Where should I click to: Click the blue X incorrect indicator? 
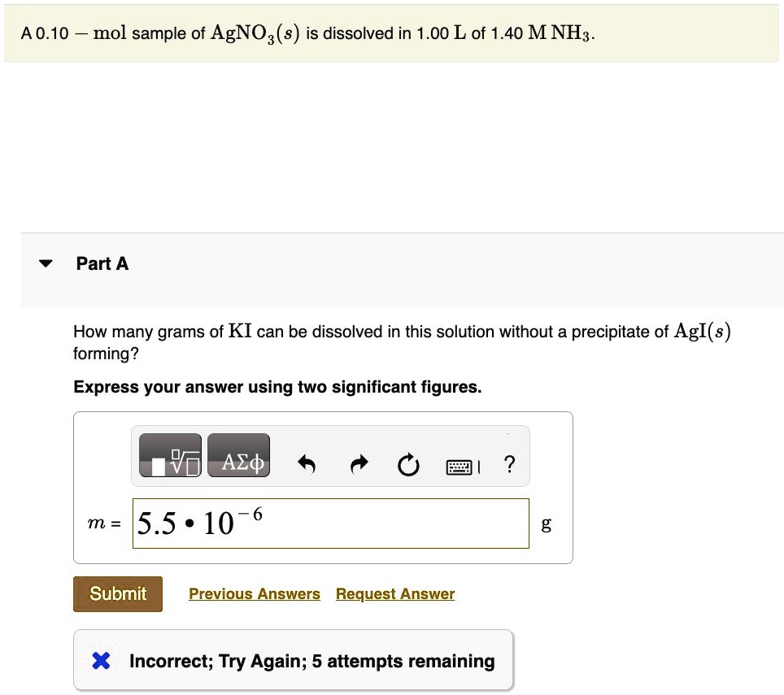click(100, 661)
